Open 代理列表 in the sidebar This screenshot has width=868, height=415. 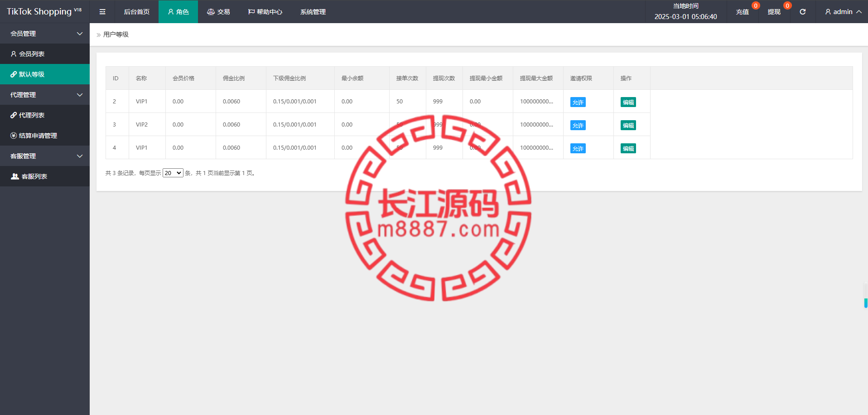pos(45,115)
